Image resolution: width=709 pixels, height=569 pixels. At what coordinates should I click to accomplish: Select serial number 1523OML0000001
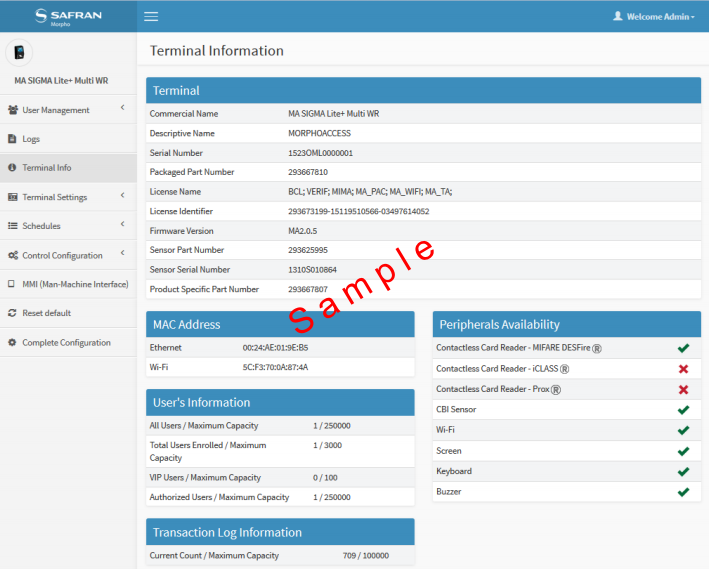(x=320, y=153)
